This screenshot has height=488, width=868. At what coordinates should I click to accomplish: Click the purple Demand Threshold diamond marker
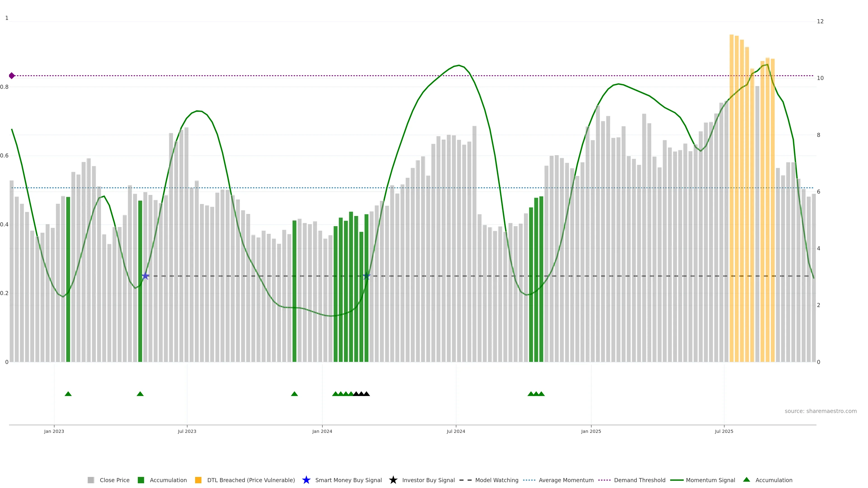12,76
